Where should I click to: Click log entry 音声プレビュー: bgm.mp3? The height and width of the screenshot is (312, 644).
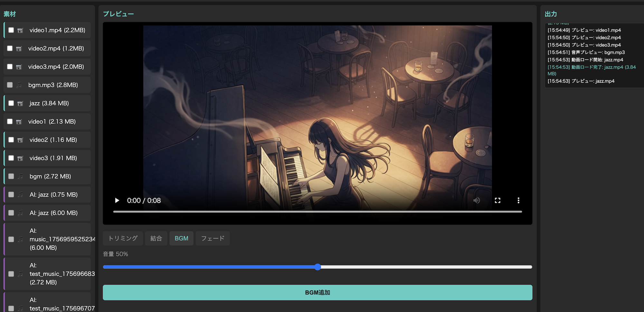[x=586, y=52]
